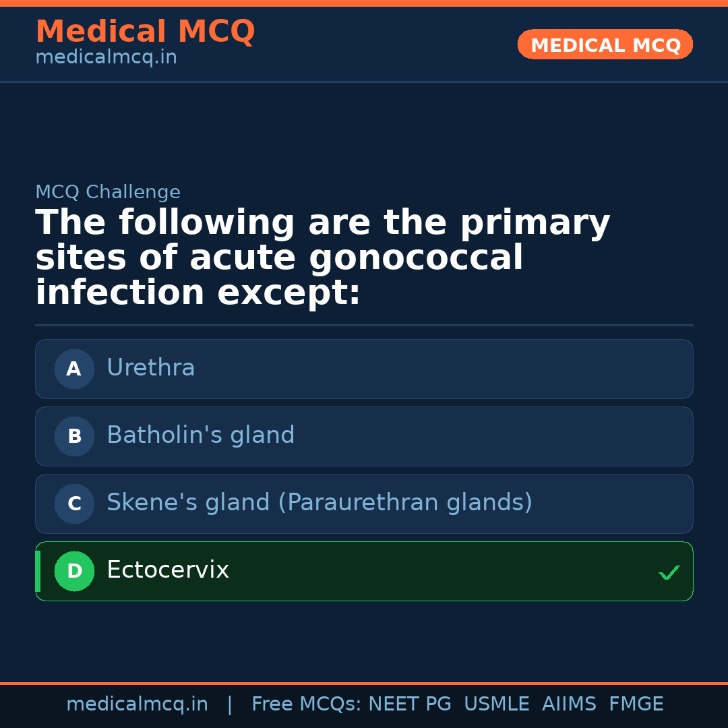Screen dimensions: 728x728
Task: Open the medicalmcq.in link in the footer
Action: coord(138,704)
